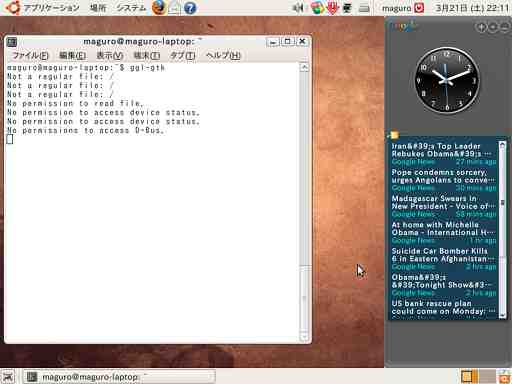Image resolution: width=512 pixels, height=384 pixels.
Task: Open the At home with Michelle Obama headline
Action: coord(443,229)
